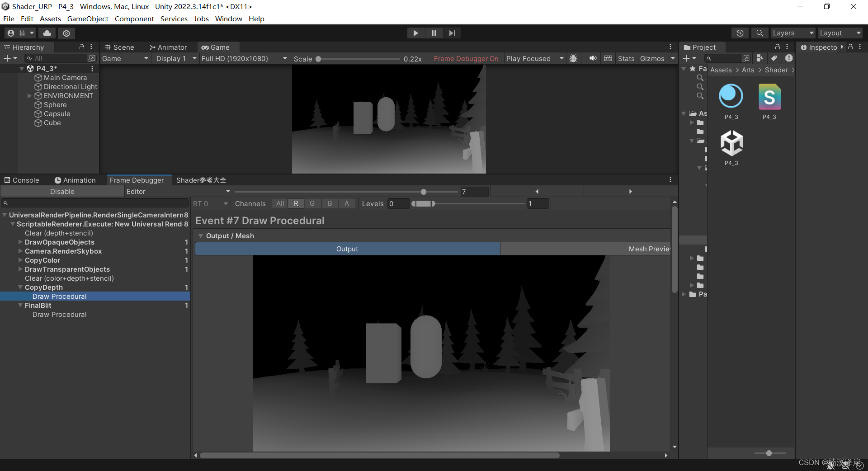
Task: Open the Full HD resolution dropdown
Action: pos(244,59)
